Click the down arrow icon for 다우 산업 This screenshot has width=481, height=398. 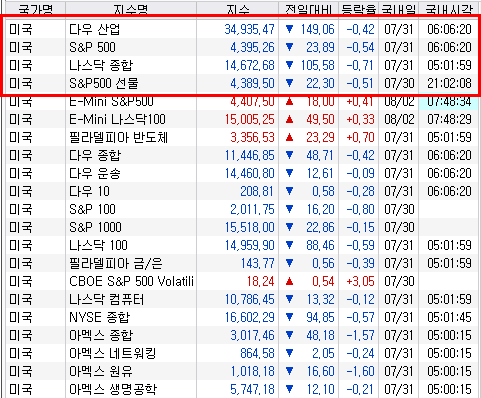point(290,29)
